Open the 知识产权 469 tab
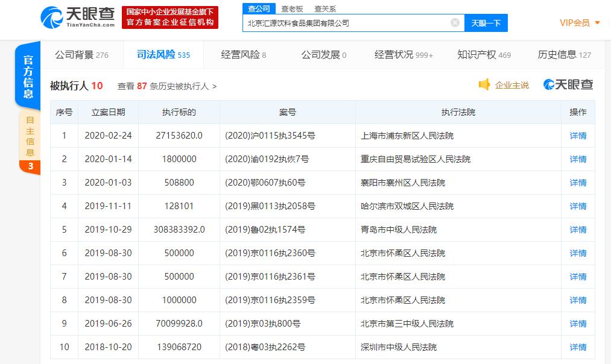Image resolution: width=611 pixels, height=364 pixels. tap(484, 54)
